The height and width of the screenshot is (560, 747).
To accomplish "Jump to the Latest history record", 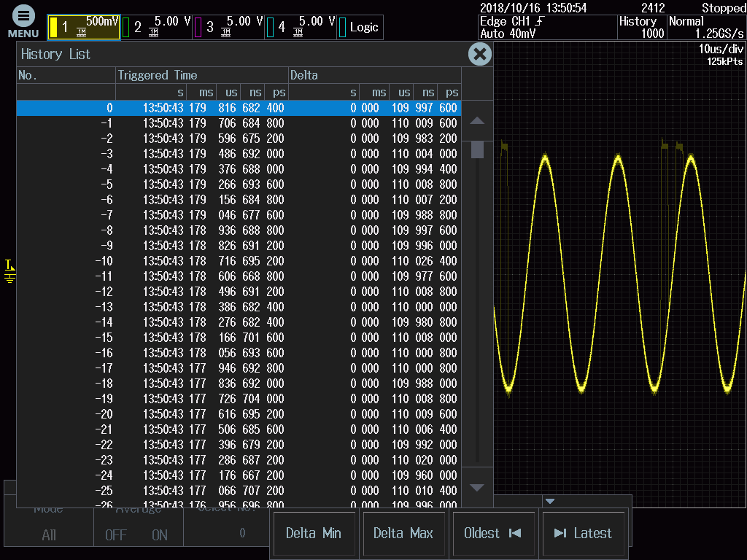I will [583, 533].
